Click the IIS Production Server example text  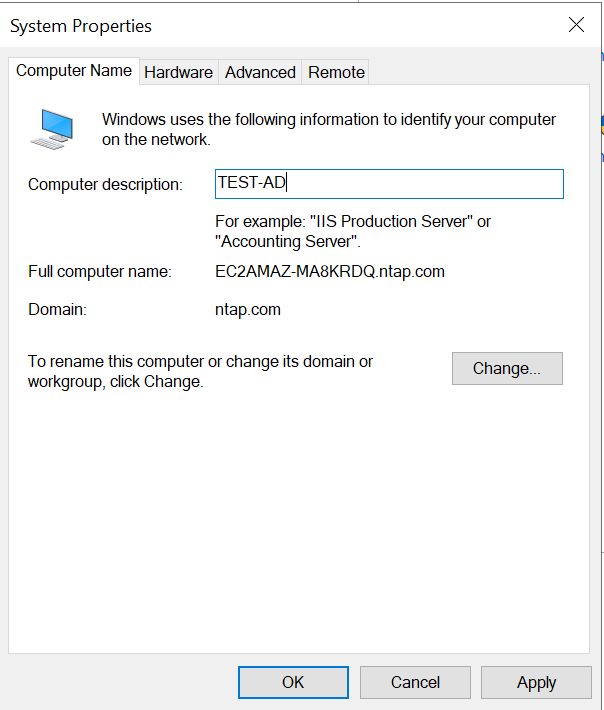tap(353, 231)
